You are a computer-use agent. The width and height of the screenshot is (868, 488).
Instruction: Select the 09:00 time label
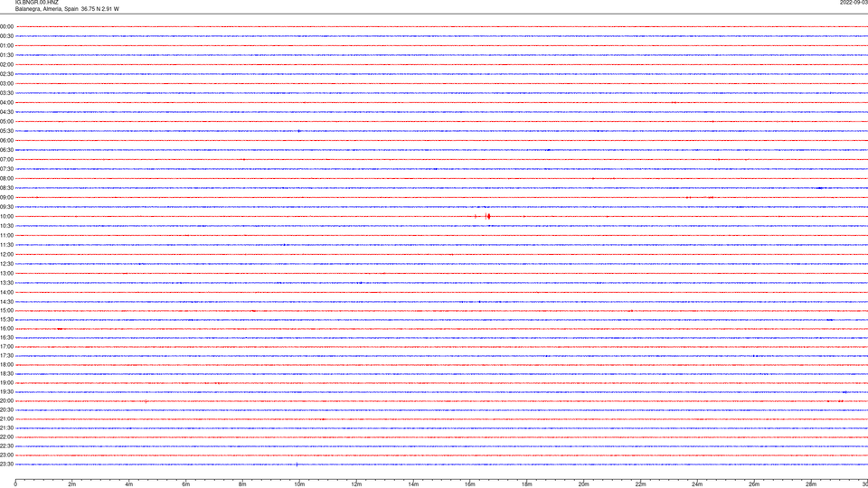(x=6, y=198)
